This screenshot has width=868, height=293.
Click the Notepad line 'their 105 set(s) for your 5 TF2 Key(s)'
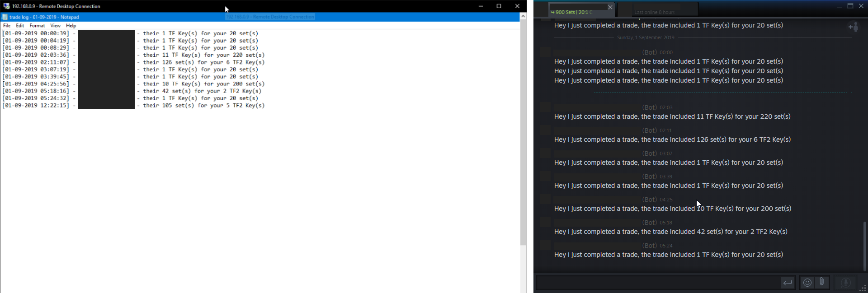133,106
